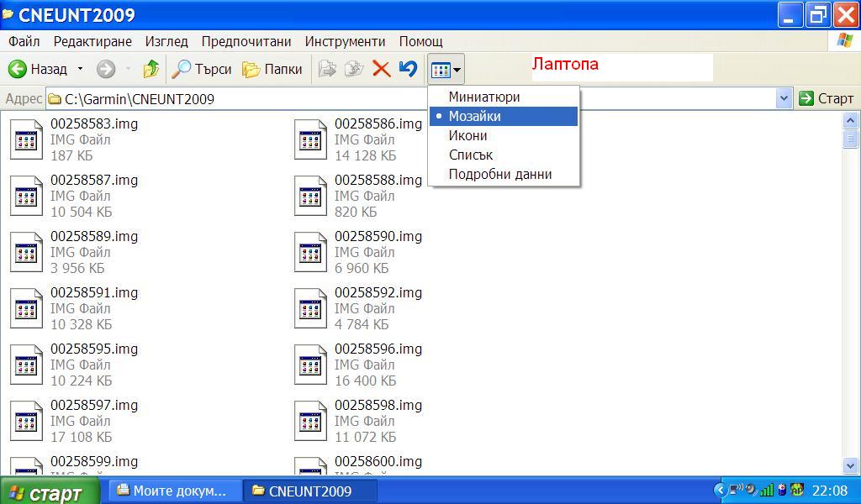Viewport: 861px width, 504px height.
Task: Open the Инструменти menu
Action: 345,41
